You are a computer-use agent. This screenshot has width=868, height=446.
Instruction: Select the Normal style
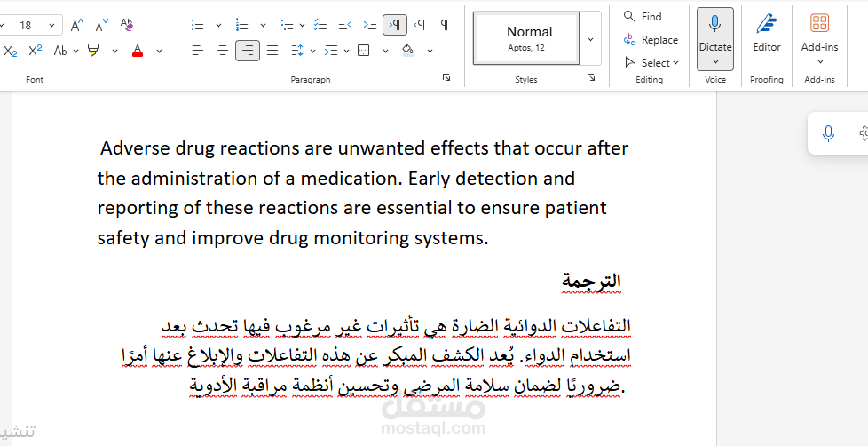tap(526, 38)
